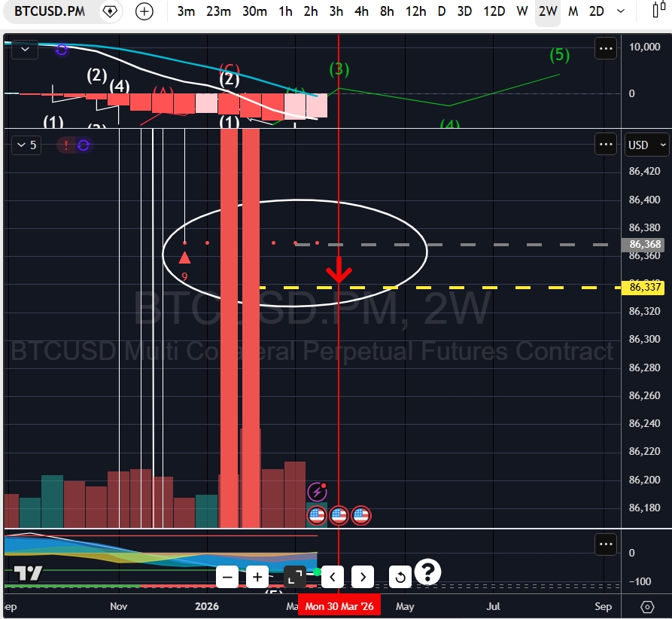This screenshot has height=619, width=672.
Task: Choose the 8h interval
Action: pyautogui.click(x=387, y=11)
